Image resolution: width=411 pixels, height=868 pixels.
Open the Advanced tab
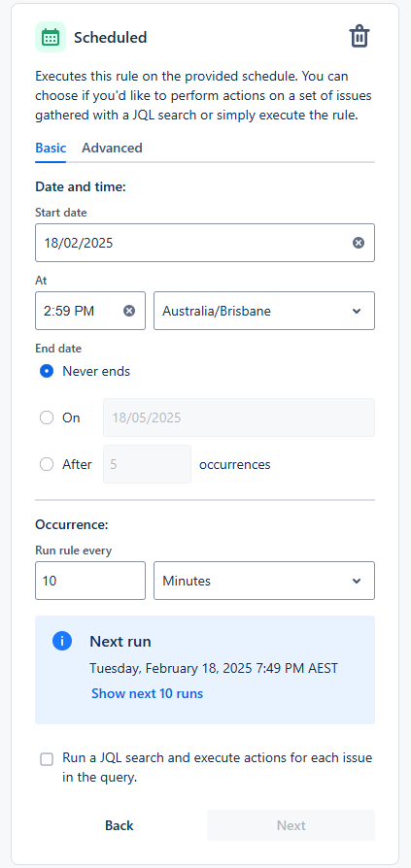click(112, 148)
